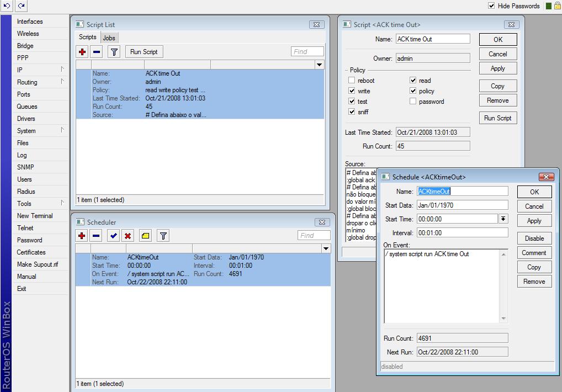
Task: Click the redo arrow icon
Action: 21,6
